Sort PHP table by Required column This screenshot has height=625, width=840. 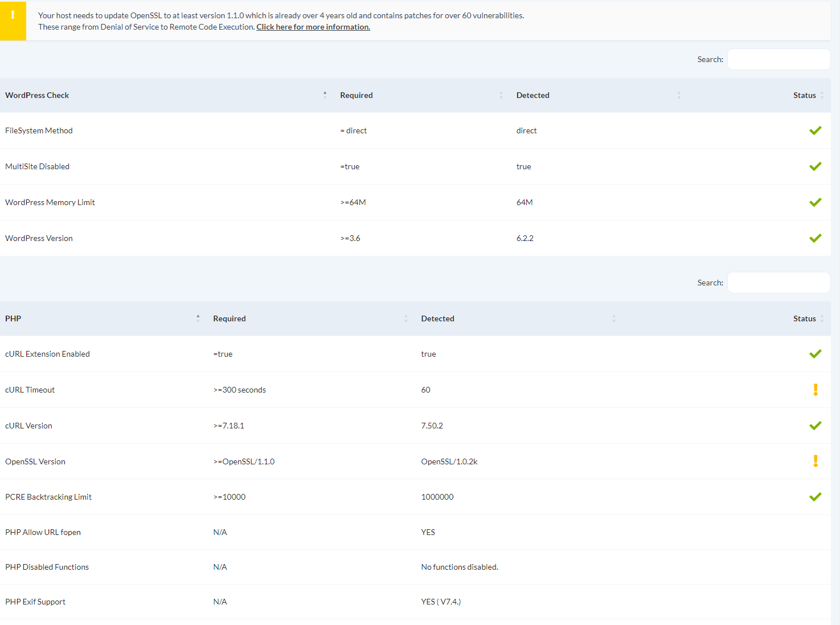coord(312,318)
